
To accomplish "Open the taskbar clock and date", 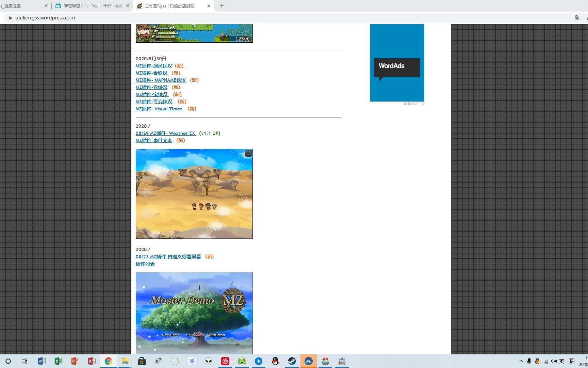I will click(x=583, y=361).
